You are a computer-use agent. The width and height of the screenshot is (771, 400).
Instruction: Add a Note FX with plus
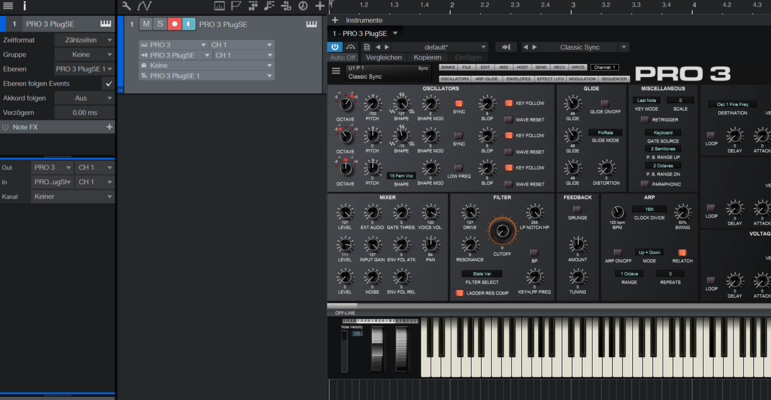coord(109,127)
